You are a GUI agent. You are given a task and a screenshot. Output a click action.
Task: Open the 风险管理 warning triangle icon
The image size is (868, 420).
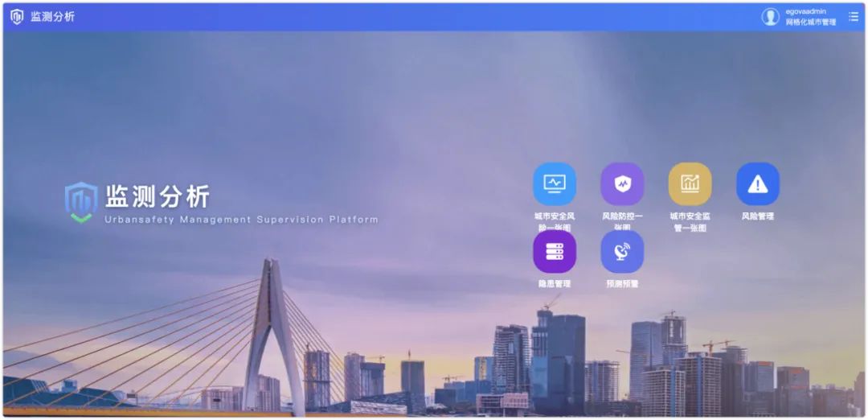click(x=757, y=183)
